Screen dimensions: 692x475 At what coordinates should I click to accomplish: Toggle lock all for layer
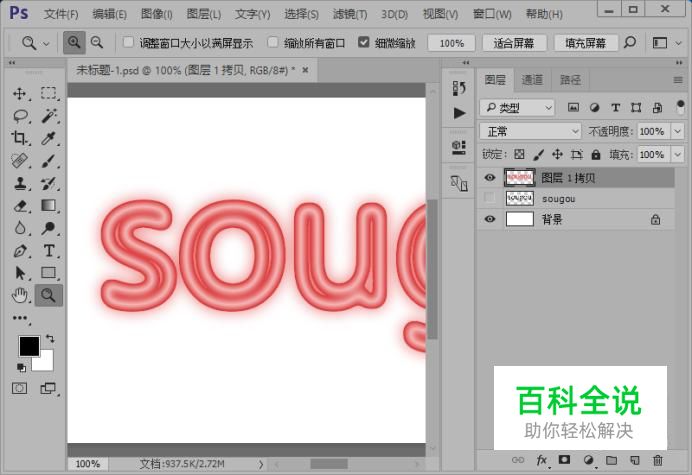pos(596,154)
